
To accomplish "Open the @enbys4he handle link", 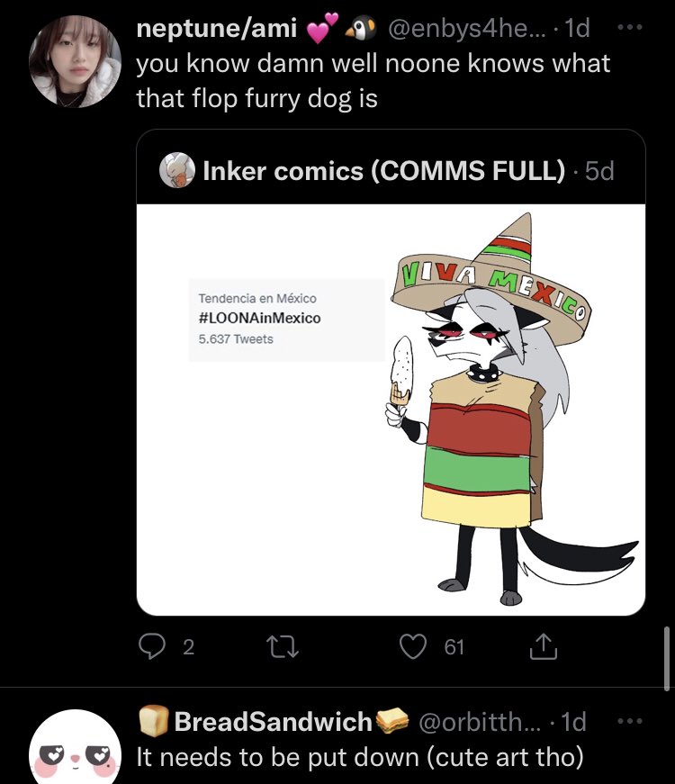I will click(x=463, y=29).
